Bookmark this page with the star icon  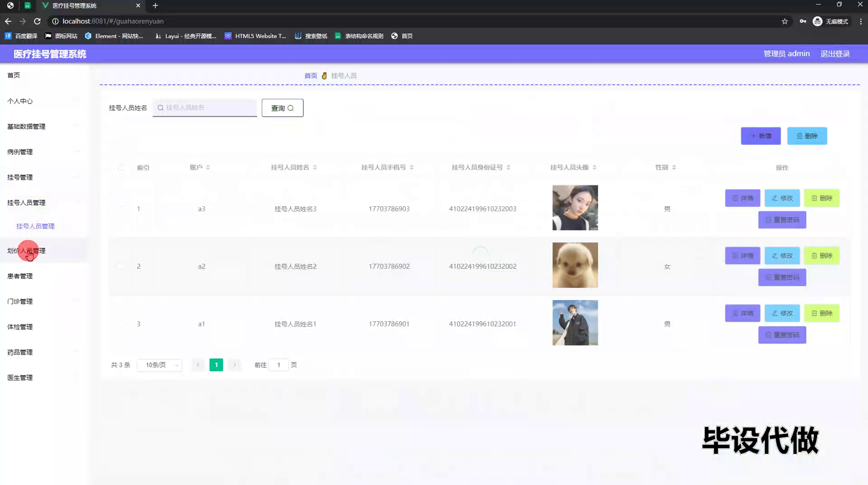click(785, 21)
